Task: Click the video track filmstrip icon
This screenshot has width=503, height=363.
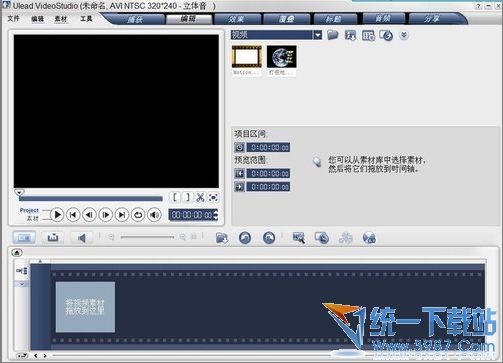Action: pos(22,271)
